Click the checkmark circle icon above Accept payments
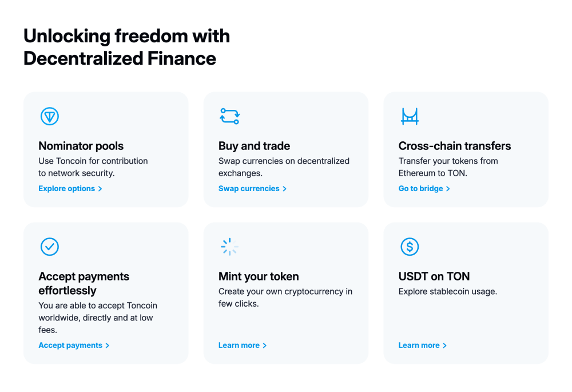 click(x=50, y=247)
